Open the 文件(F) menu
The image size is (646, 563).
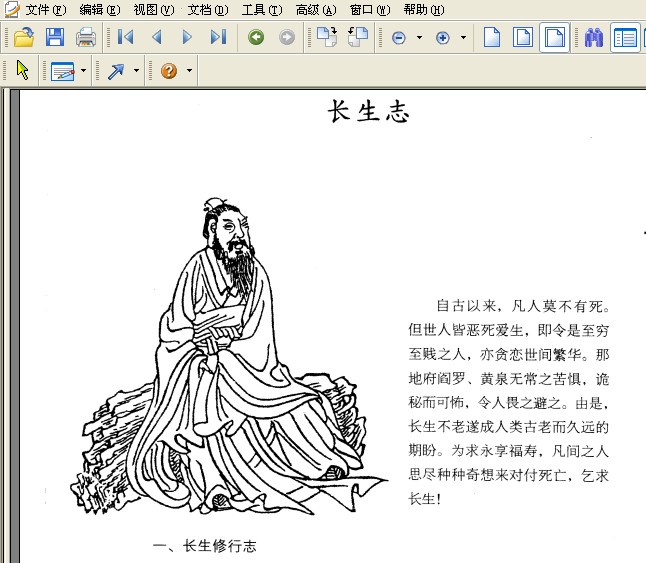pos(46,9)
